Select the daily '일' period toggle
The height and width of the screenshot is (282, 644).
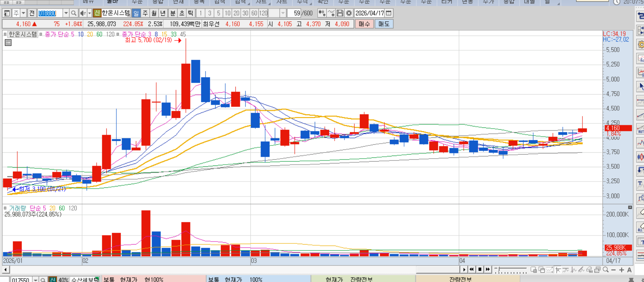pyautogui.click(x=136, y=13)
